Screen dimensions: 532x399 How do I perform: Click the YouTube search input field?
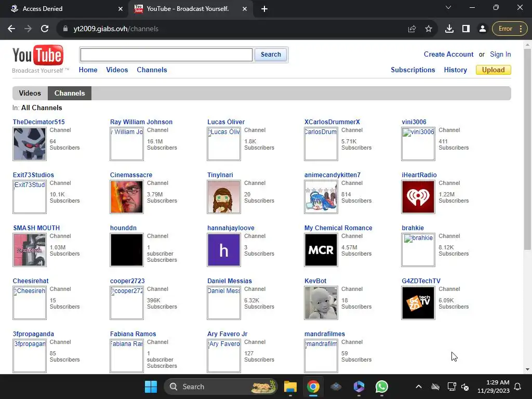point(166,55)
